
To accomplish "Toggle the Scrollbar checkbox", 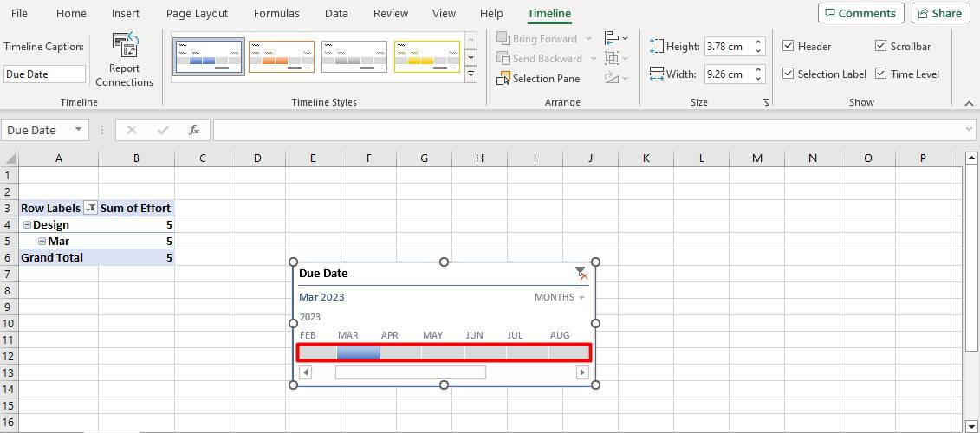I will pos(880,46).
